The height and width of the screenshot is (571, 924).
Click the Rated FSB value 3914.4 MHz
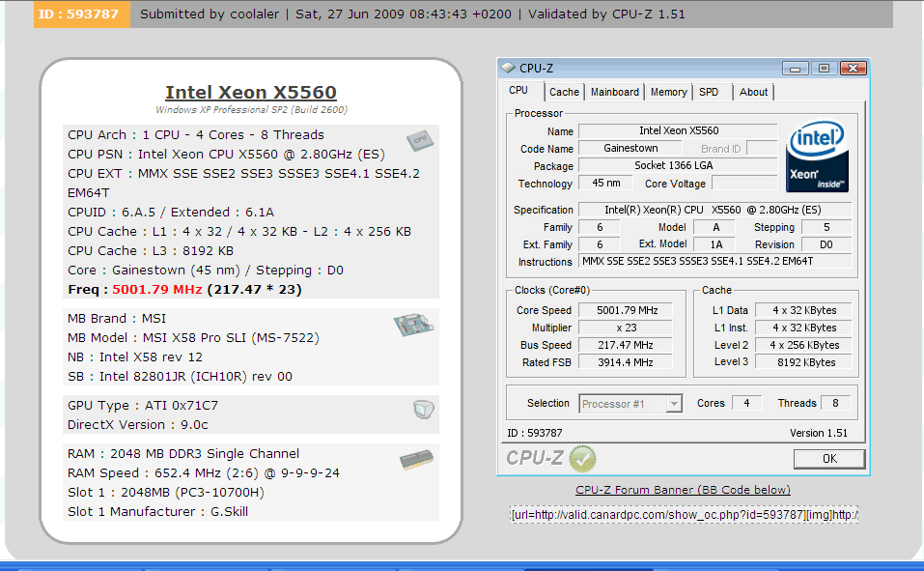coord(626,362)
